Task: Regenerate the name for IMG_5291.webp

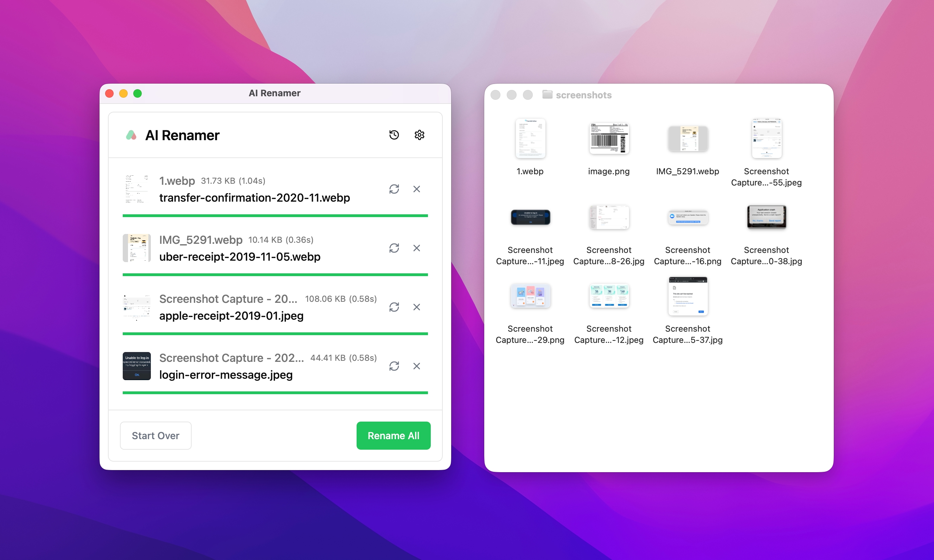Action: 394,248
